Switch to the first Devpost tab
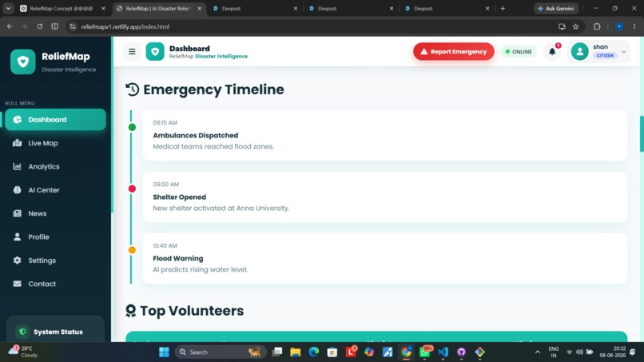 coord(255,8)
